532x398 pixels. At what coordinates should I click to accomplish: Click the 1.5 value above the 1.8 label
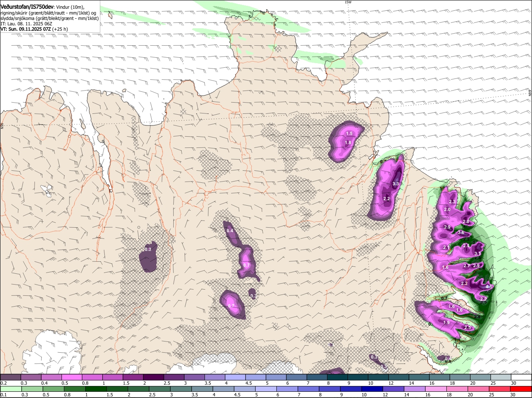349,133
